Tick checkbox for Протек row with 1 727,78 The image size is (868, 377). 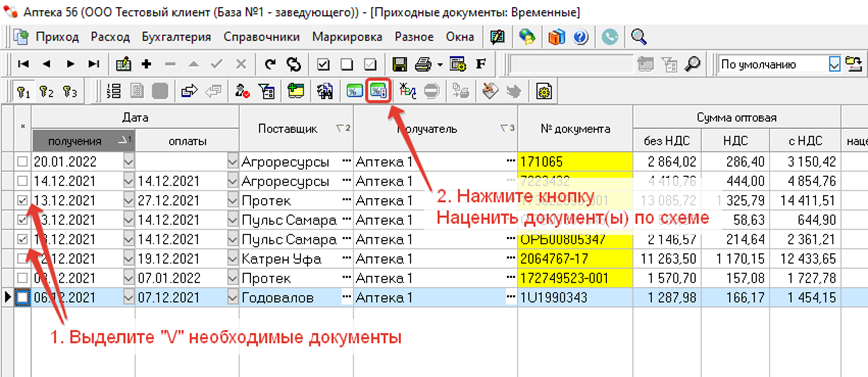coord(22,278)
